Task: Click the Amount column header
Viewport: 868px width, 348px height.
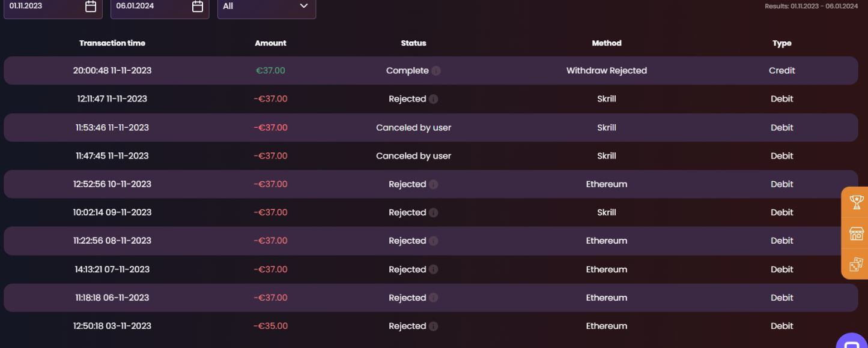Action: click(270, 43)
